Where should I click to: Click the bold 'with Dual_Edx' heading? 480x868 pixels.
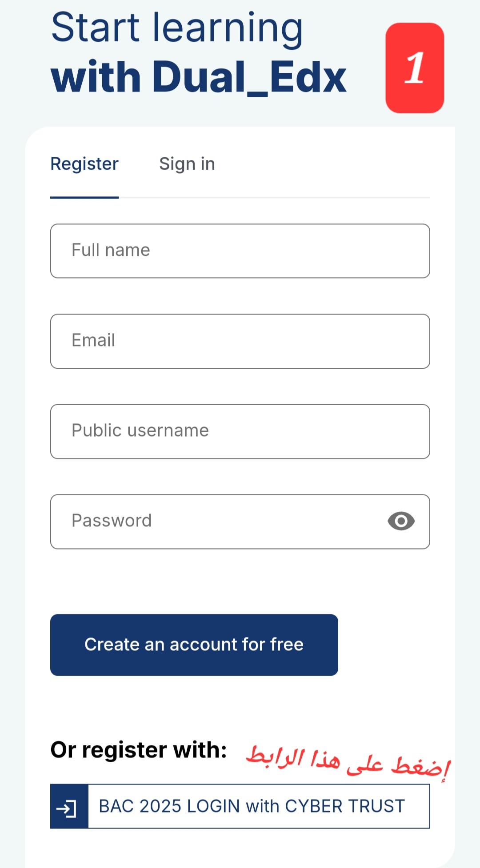pyautogui.click(x=199, y=77)
